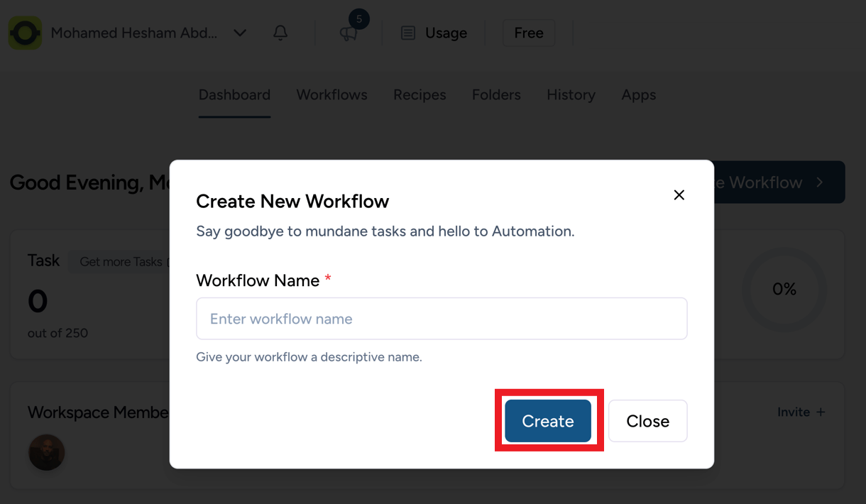
Task: Go to the History tab
Action: [x=571, y=94]
